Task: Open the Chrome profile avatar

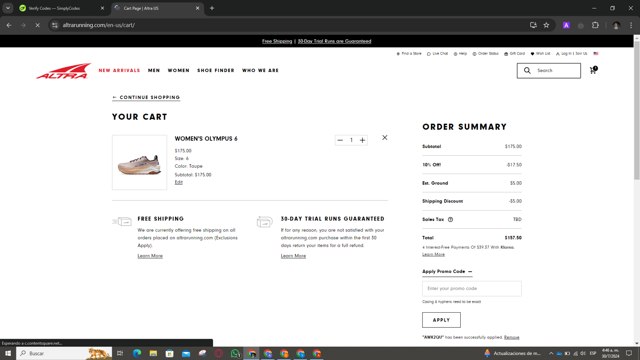Action: pos(616,25)
